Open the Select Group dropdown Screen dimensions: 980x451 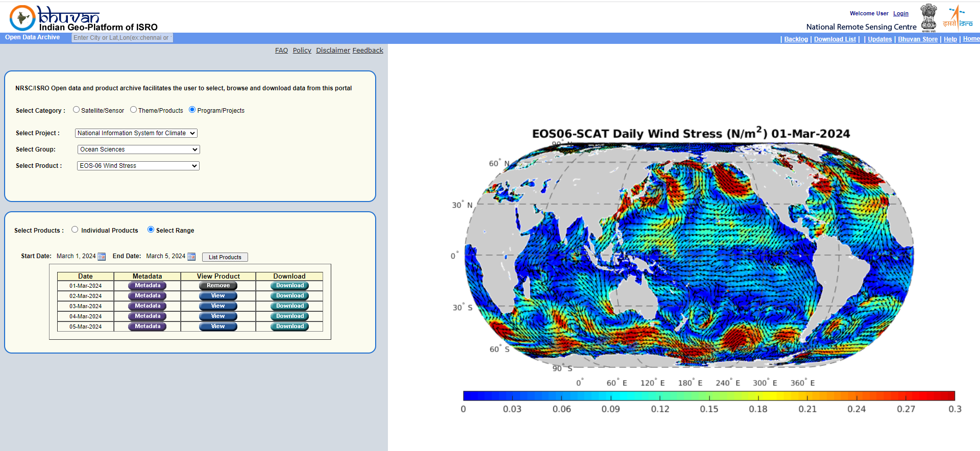point(138,149)
